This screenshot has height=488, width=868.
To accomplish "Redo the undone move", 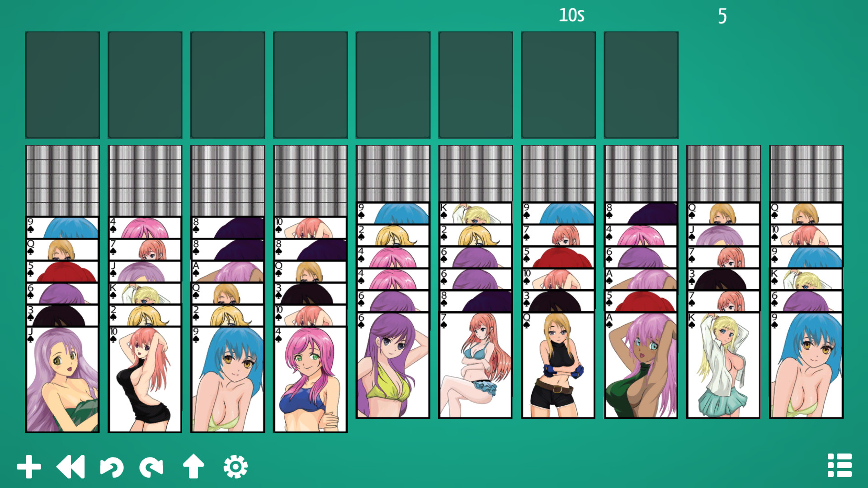I will tap(151, 467).
